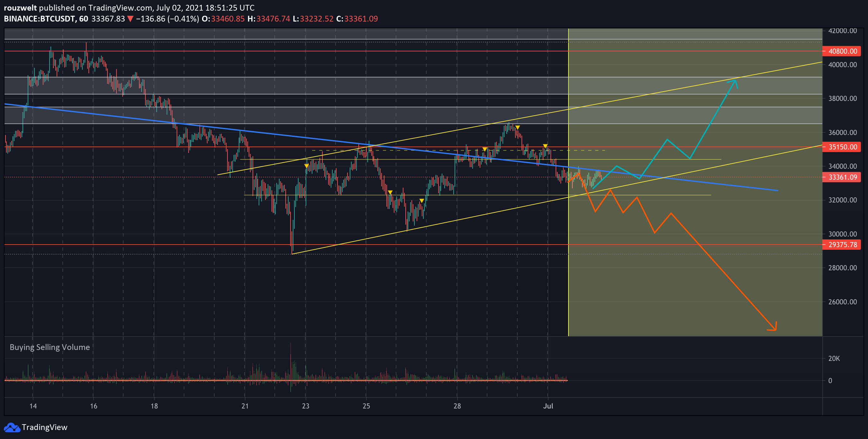The width and height of the screenshot is (868, 439).
Task: Click the date label 18 on time axis
Action: [154, 406]
